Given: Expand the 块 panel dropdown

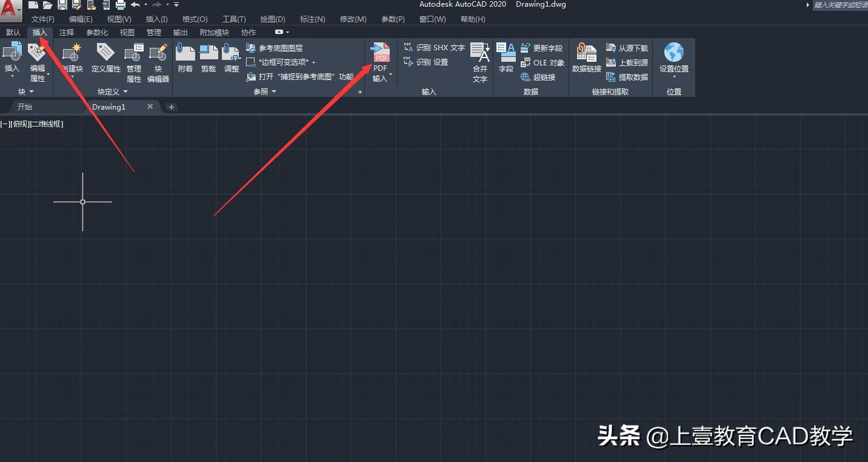Looking at the screenshot, I should (31, 91).
